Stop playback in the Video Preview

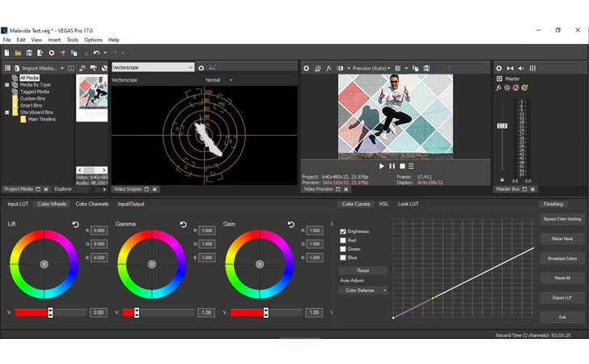point(401,166)
